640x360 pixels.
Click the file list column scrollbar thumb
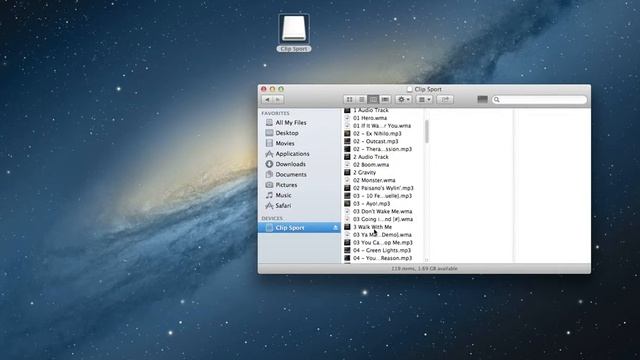427,131
